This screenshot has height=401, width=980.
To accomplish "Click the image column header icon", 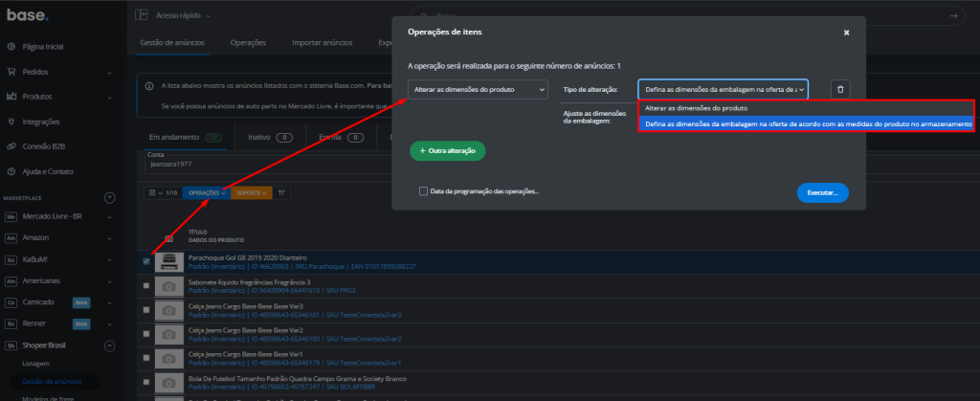I will [x=168, y=238].
